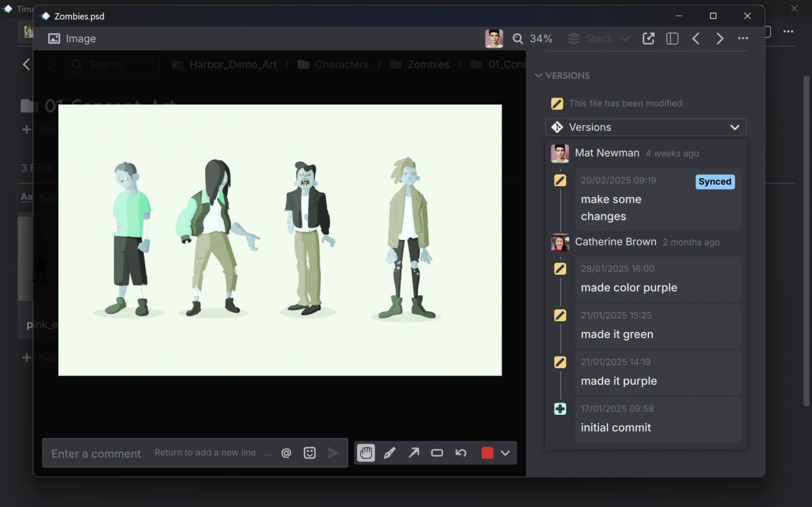
Task: Go to previous file arrow
Action: click(696, 39)
